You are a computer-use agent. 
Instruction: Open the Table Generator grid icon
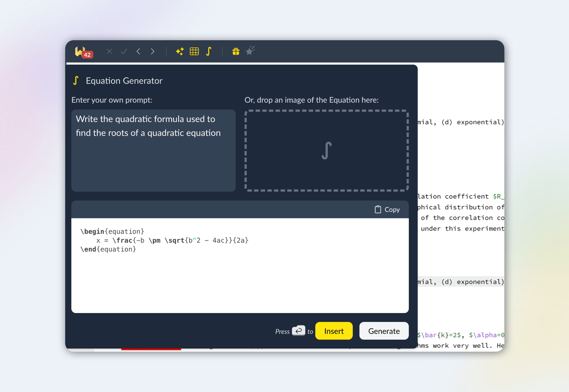194,51
